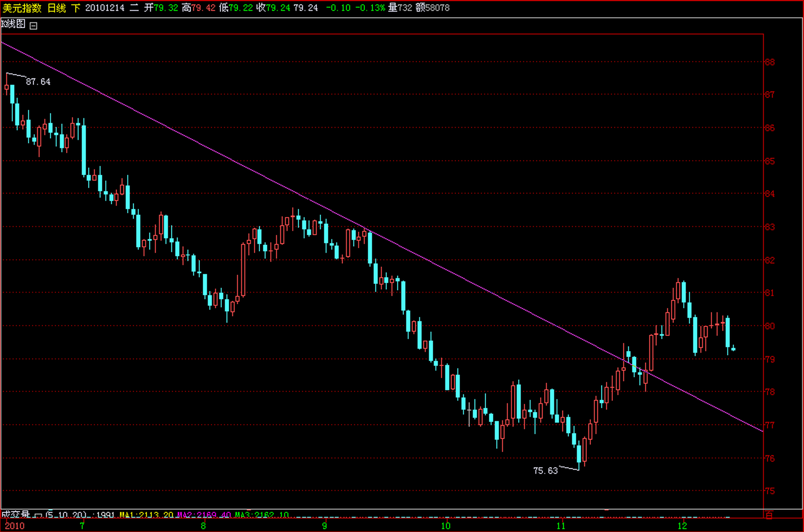Click the 美元指数 title label
This screenshot has height=532, width=804.
(x=22, y=8)
